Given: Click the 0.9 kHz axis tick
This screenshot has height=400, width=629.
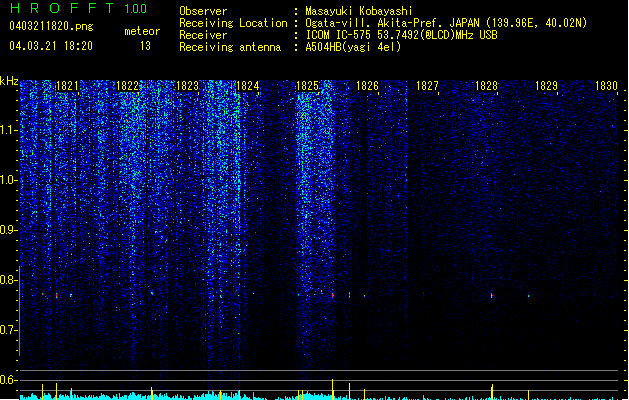Looking at the screenshot, I should pyautogui.click(x=8, y=230).
